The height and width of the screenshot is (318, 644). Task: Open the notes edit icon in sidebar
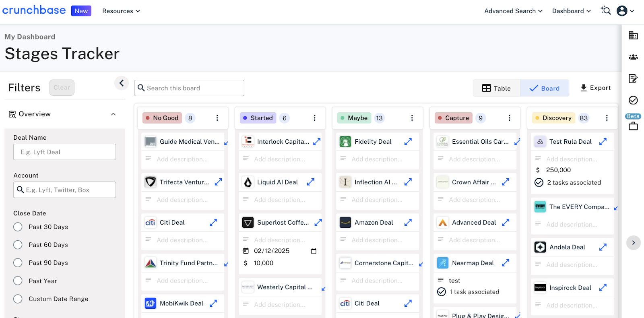[x=633, y=78]
